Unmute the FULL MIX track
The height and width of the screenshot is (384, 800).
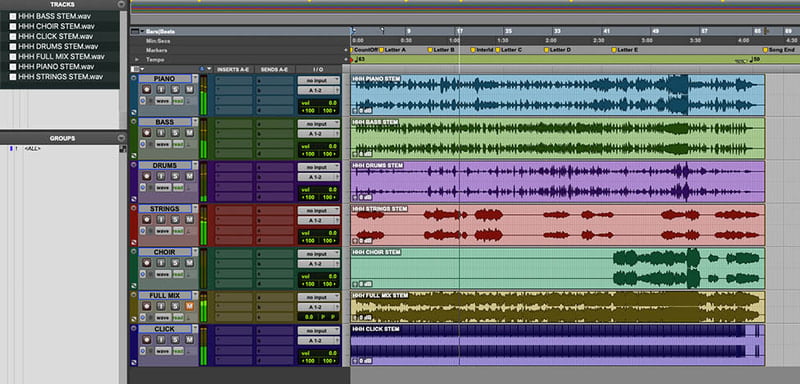(x=190, y=306)
